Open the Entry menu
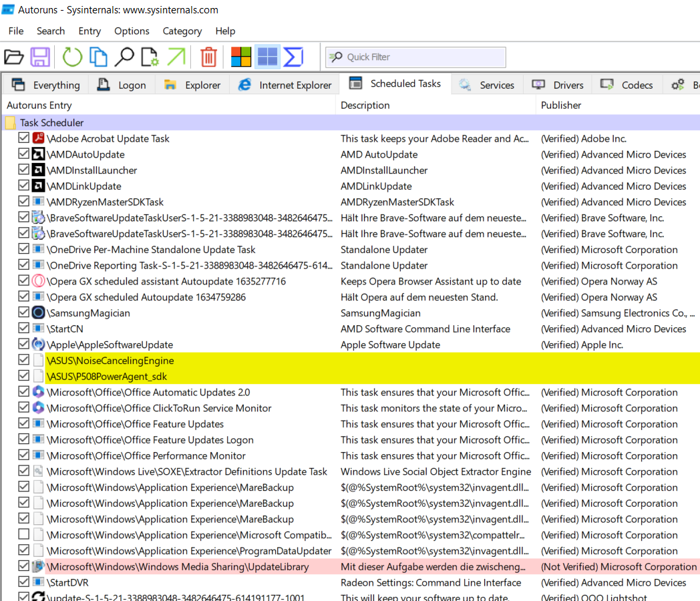This screenshot has width=700, height=601. pos(90,31)
